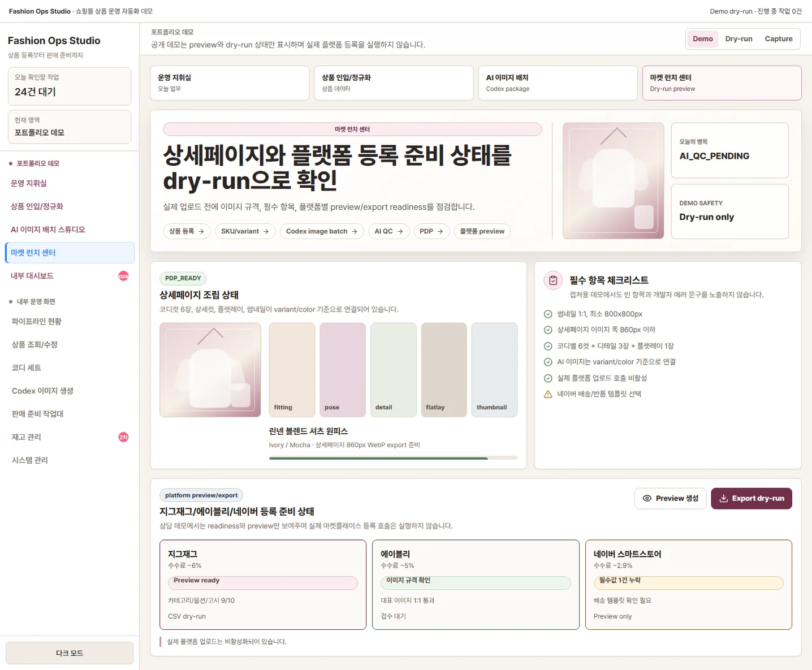Click the arrow icon in Codex image batch chip

pos(355,231)
